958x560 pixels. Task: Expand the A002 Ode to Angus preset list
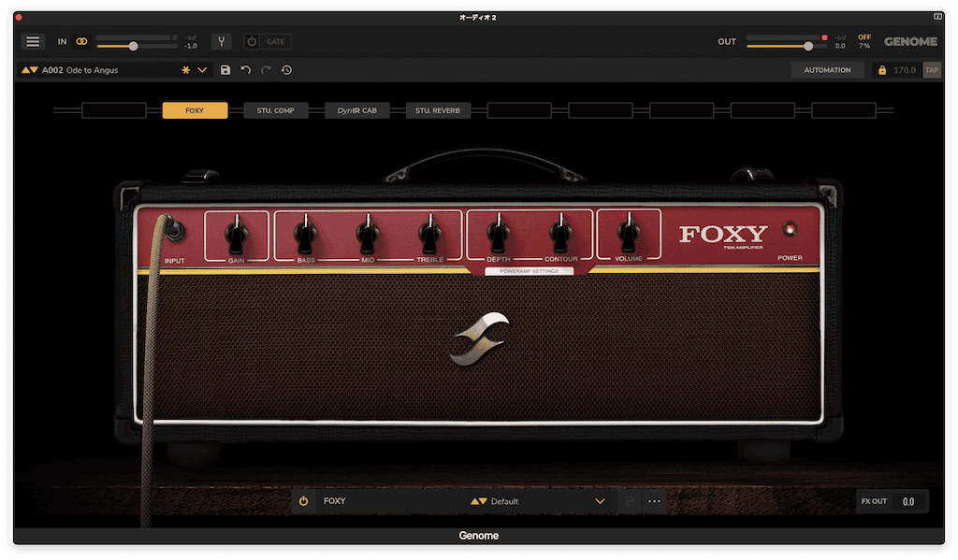point(202,70)
